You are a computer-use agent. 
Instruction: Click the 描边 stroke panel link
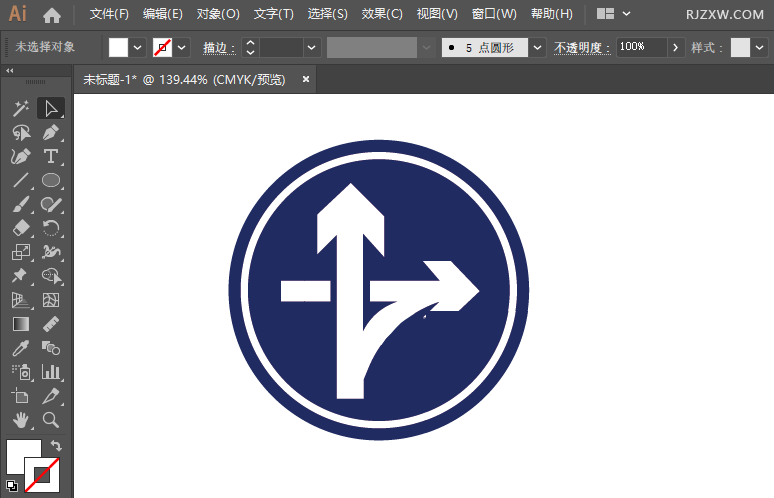pos(219,48)
